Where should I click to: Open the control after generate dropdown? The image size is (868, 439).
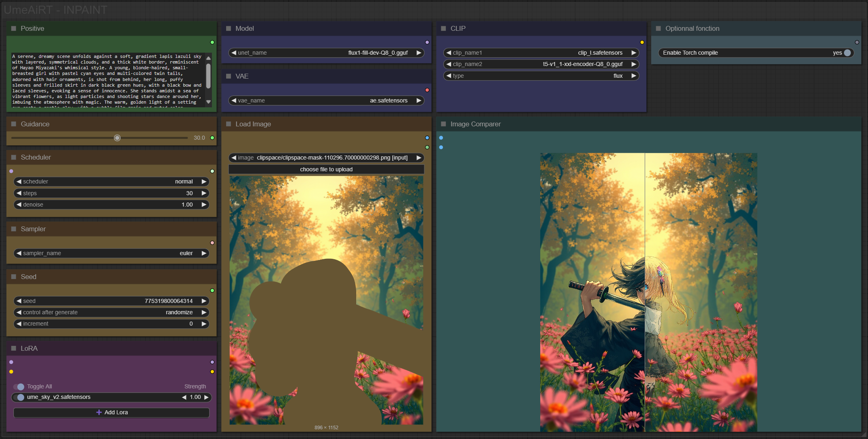click(x=111, y=312)
